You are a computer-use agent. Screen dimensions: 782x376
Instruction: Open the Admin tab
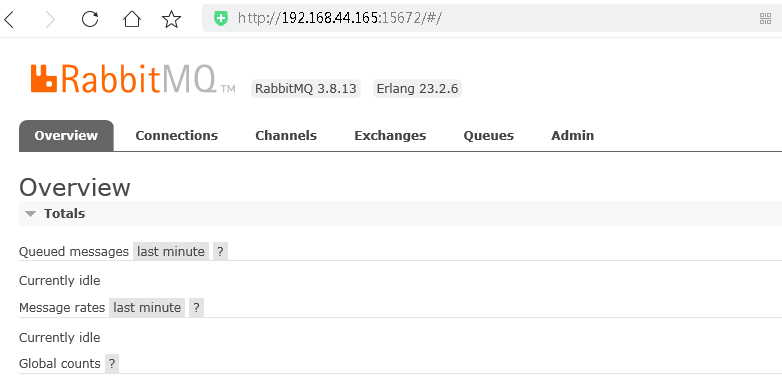[x=573, y=136]
